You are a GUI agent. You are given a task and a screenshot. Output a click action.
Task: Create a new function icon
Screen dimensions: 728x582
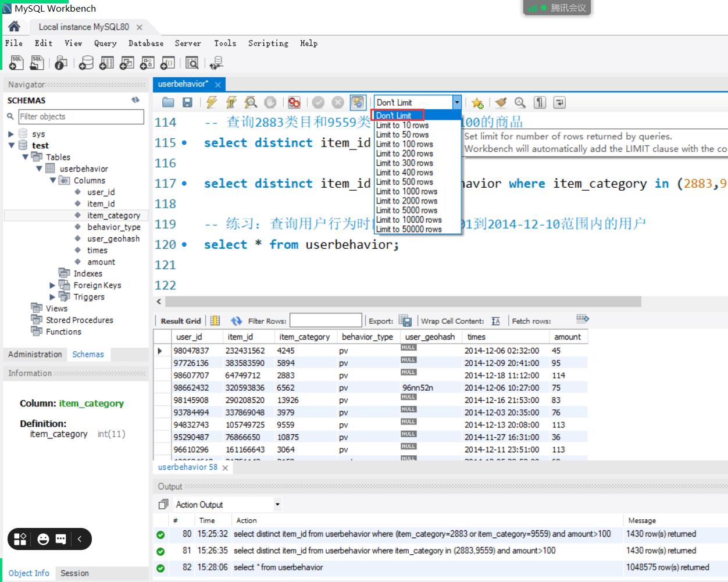point(167,63)
